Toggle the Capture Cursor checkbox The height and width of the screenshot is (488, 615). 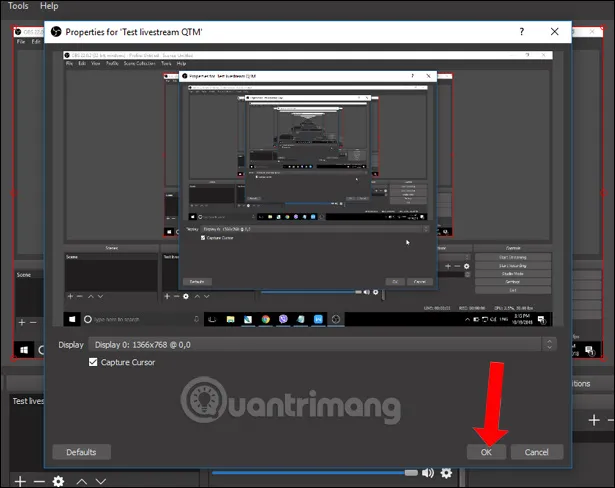[x=94, y=362]
